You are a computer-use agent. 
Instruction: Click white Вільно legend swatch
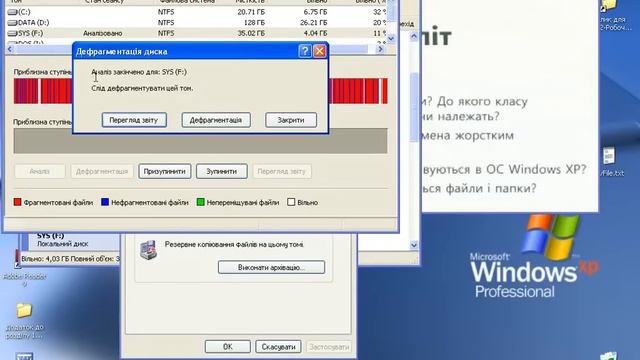tap(291, 202)
